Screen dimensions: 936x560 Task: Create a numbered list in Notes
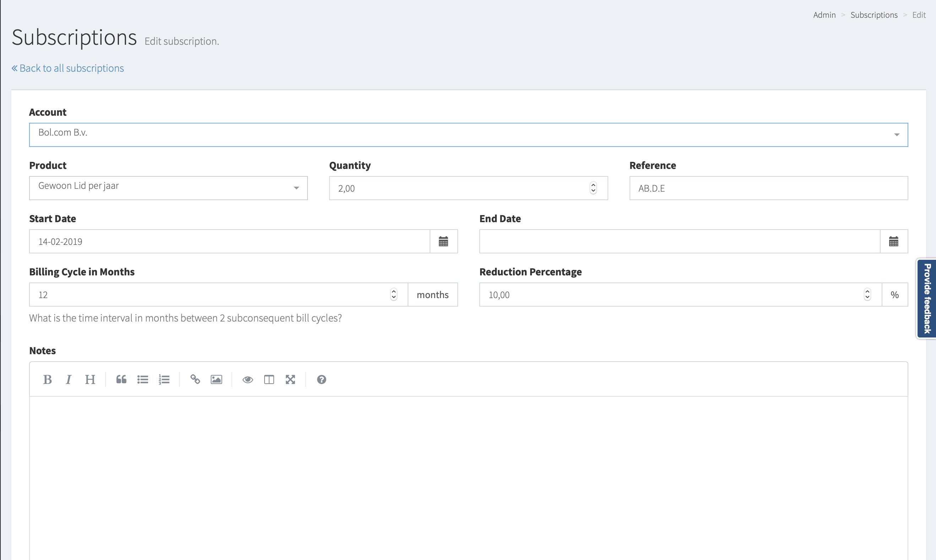(x=164, y=379)
